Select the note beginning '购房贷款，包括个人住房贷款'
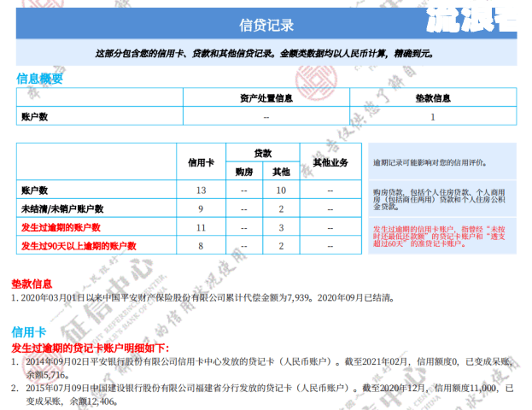Image resolution: width=532 pixels, height=410 pixels. pyautogui.click(x=439, y=199)
